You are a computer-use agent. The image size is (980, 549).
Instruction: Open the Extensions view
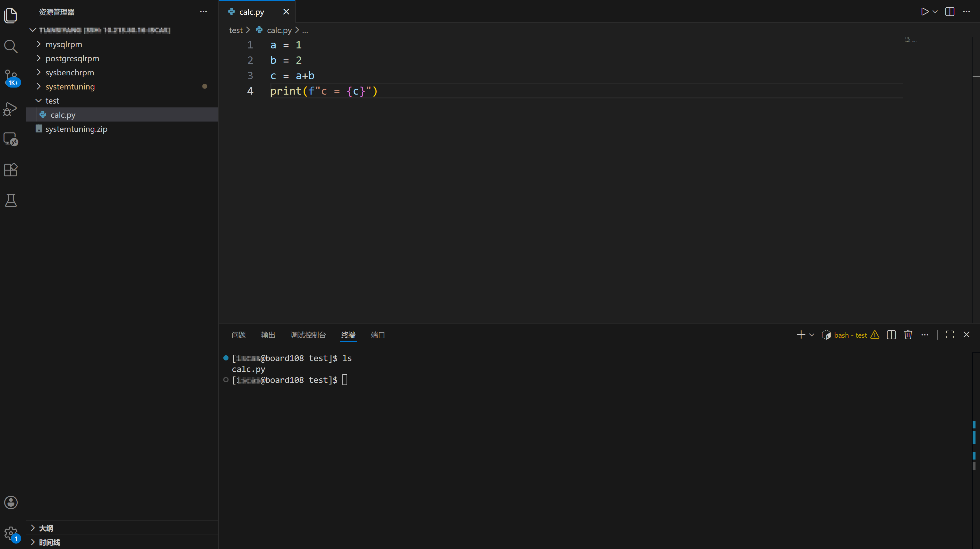11,170
